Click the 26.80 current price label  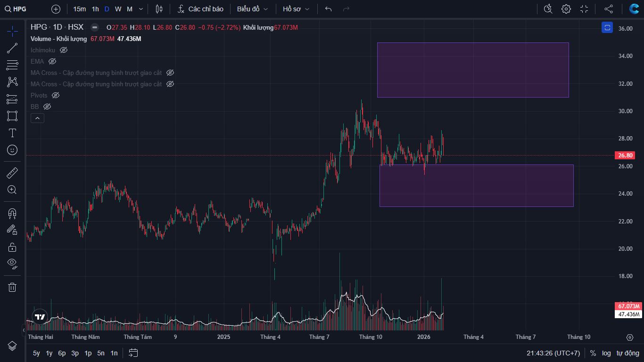[626, 156]
